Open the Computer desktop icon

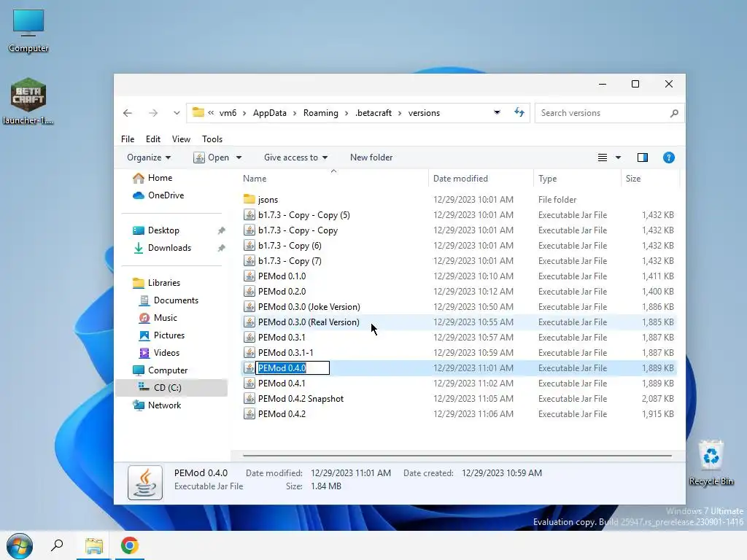pyautogui.click(x=28, y=29)
